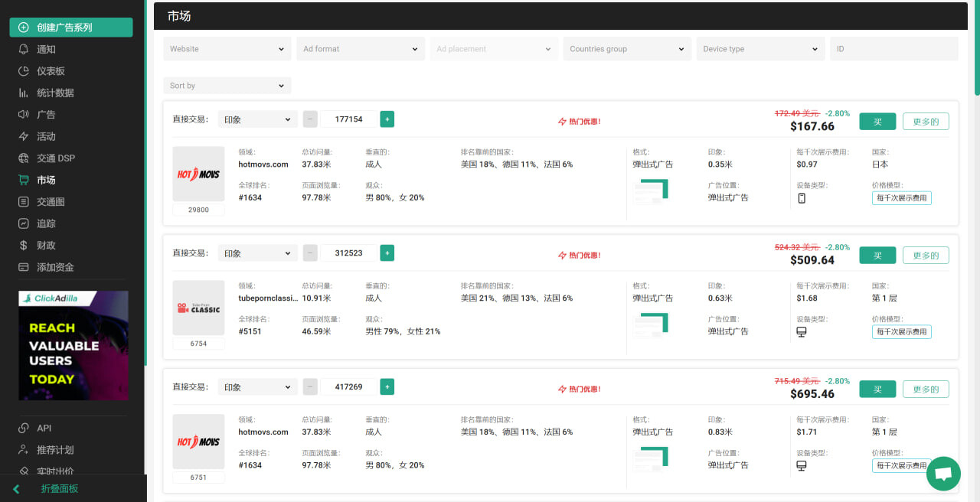
Task: Click the 添加资金 card icon
Action: (x=24, y=267)
